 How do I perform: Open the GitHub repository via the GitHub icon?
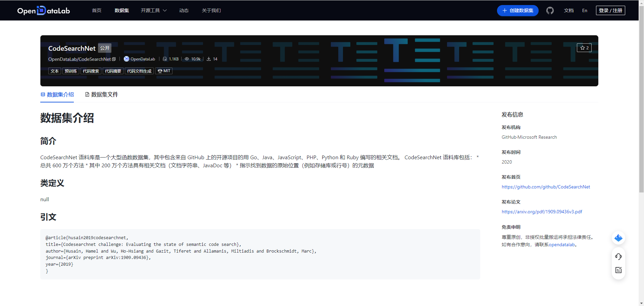550,10
